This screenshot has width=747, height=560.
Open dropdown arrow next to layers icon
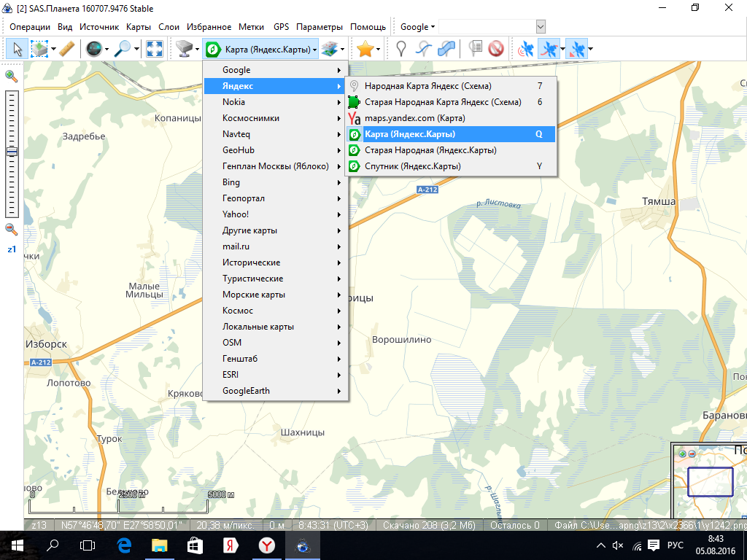(x=342, y=49)
